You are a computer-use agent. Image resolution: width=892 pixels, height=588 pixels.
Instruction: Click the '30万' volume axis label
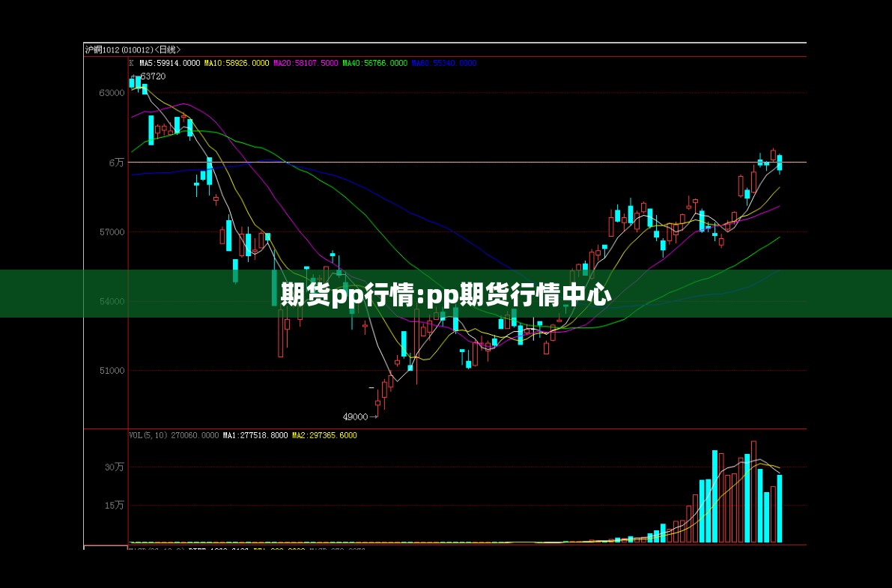click(114, 467)
